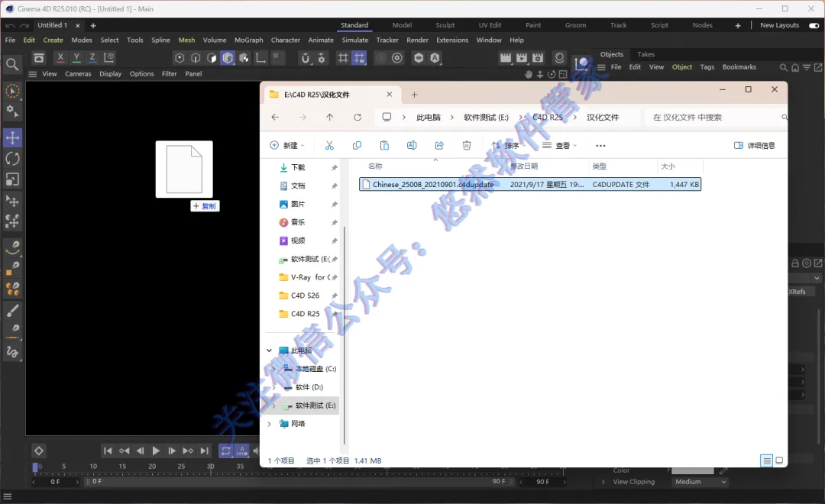
Task: Switch Explorer to large icons view
Action: [779, 460]
